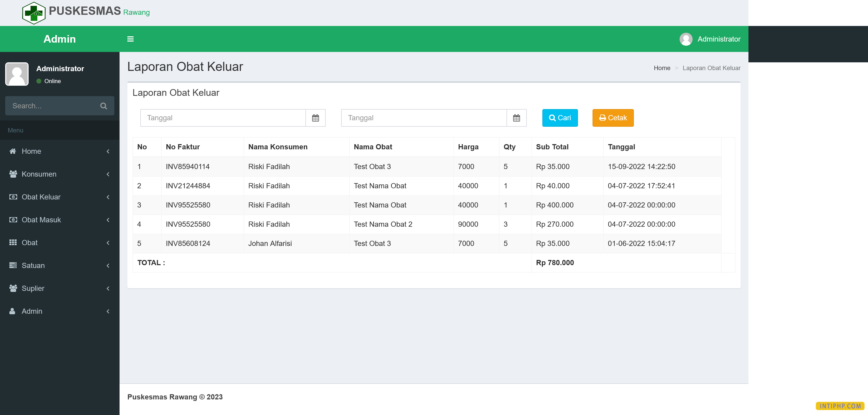
Task: Click the Cari search button
Action: [560, 118]
